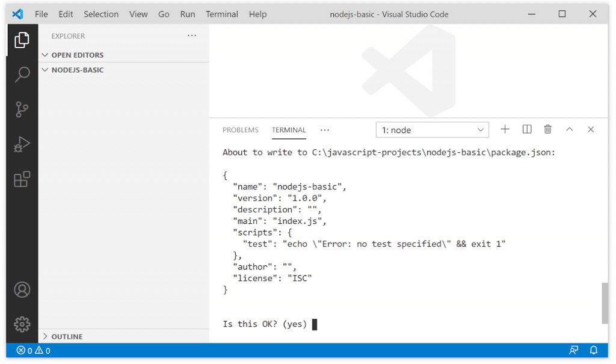Maximize the panel size with chevron up

570,129
